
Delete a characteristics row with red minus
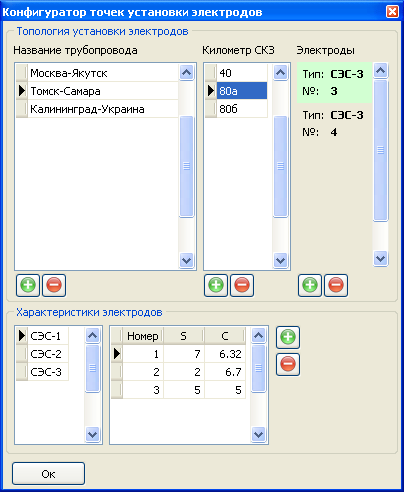click(x=288, y=364)
